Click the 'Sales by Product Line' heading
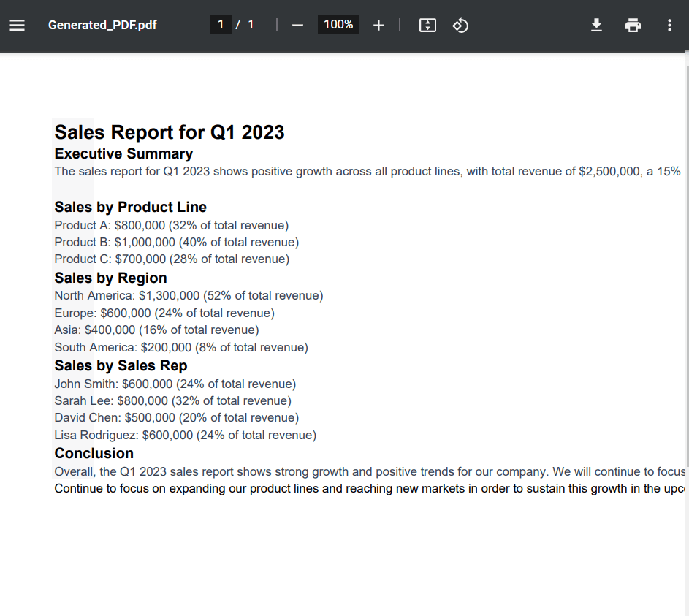 [x=130, y=207]
